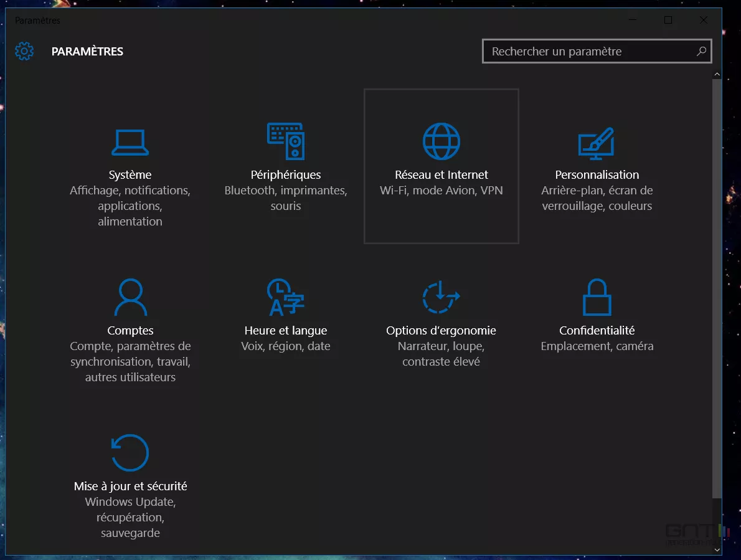This screenshot has height=560, width=741.
Task: Open the Comptes person icon
Action: (130, 297)
